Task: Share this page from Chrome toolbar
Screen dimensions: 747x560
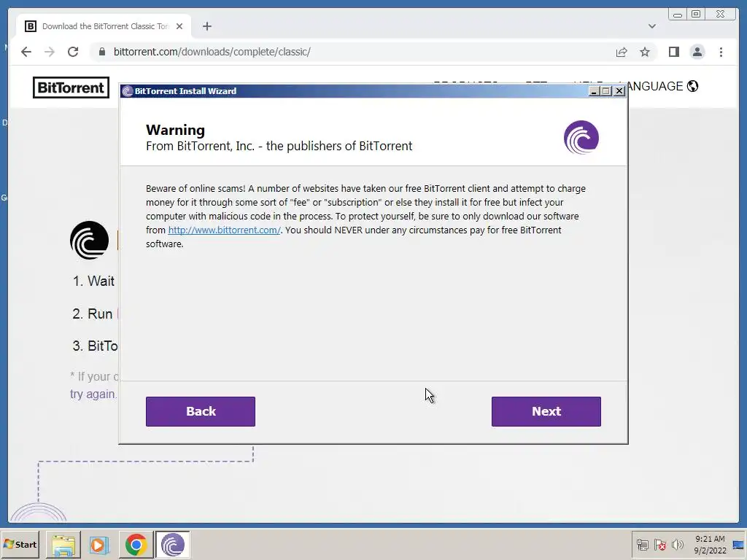Action: pyautogui.click(x=622, y=52)
